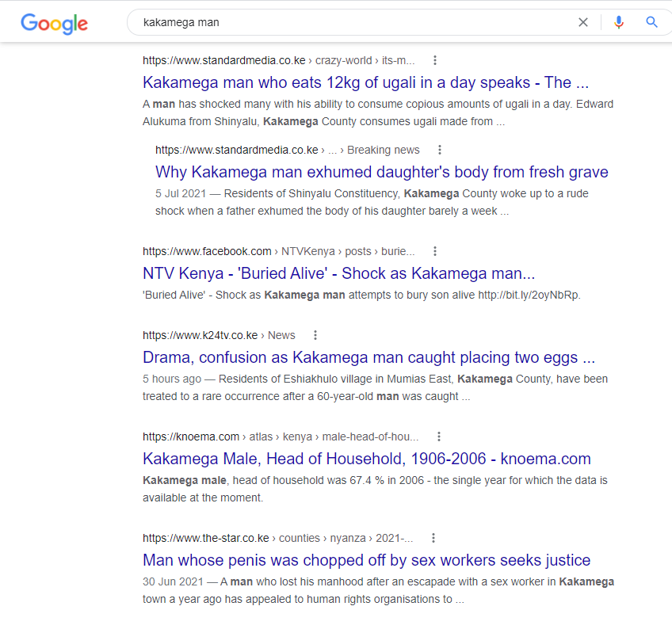Viewport: 672px width, 629px height.
Task: Start voice search with microphone icon
Action: point(619,22)
